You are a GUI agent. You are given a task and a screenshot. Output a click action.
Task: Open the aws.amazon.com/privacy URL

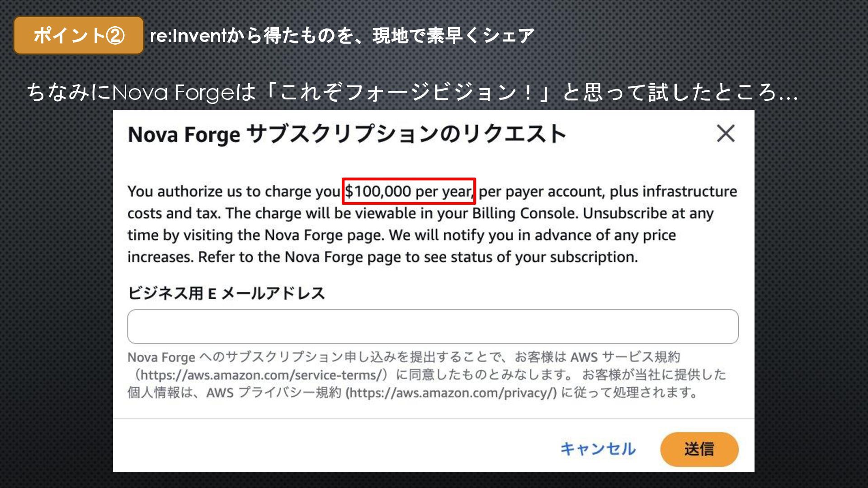click(x=451, y=393)
